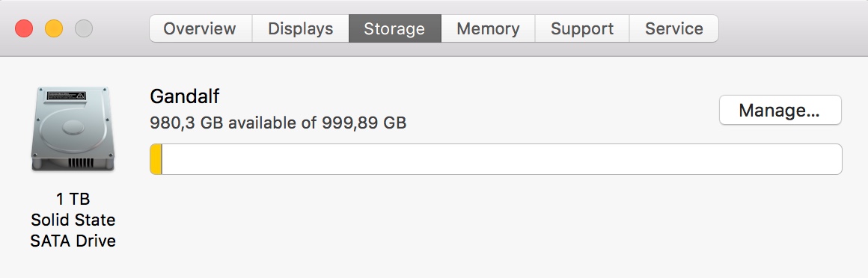Viewport: 868px width, 278px height.
Task: Click the yellow used-storage segment
Action: [x=156, y=159]
